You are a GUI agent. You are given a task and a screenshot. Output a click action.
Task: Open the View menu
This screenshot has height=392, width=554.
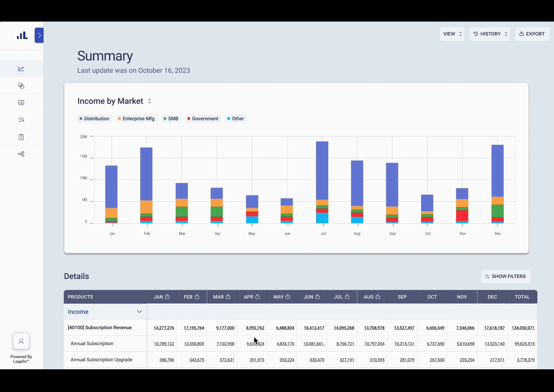tap(452, 34)
